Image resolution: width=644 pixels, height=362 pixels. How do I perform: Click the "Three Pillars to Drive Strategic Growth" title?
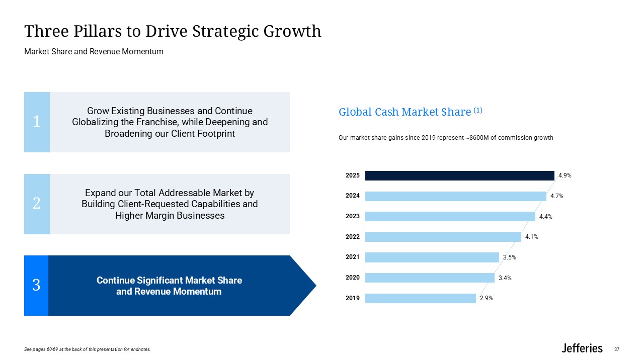point(173,31)
